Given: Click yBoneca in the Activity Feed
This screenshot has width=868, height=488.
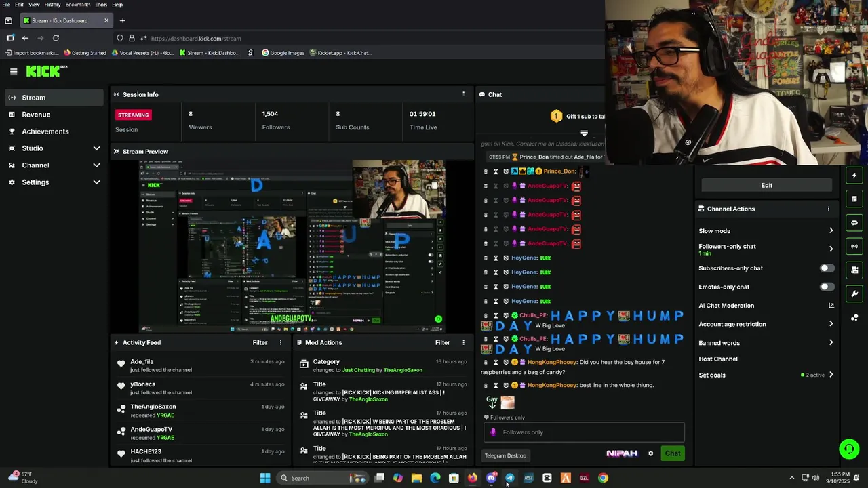Looking at the screenshot, I should (x=143, y=384).
